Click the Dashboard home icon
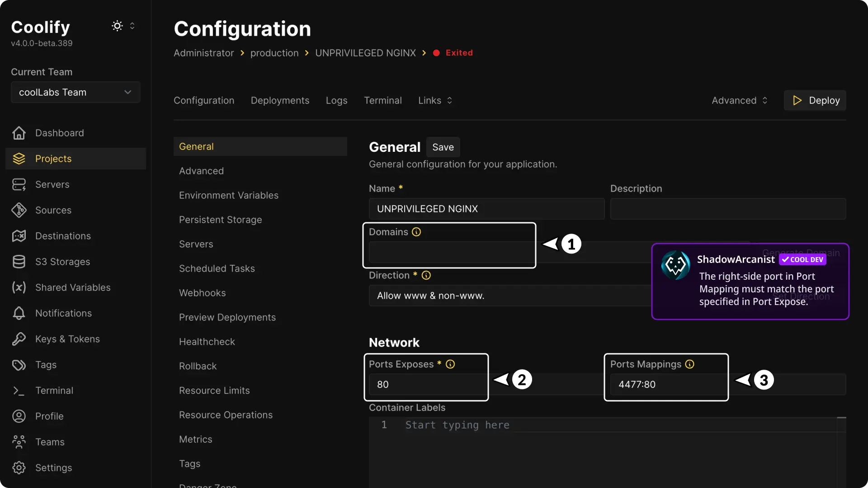Screen dimensions: 868x488 click(19, 133)
